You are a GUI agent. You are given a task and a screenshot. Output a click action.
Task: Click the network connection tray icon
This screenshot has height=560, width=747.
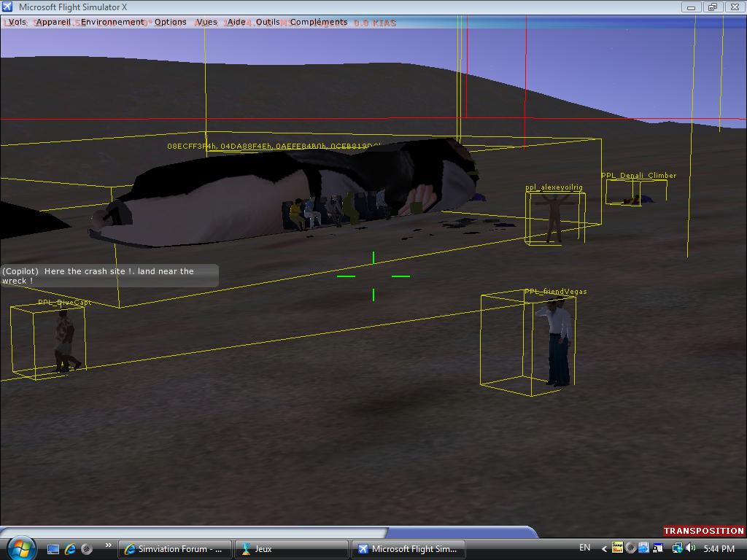click(x=677, y=548)
